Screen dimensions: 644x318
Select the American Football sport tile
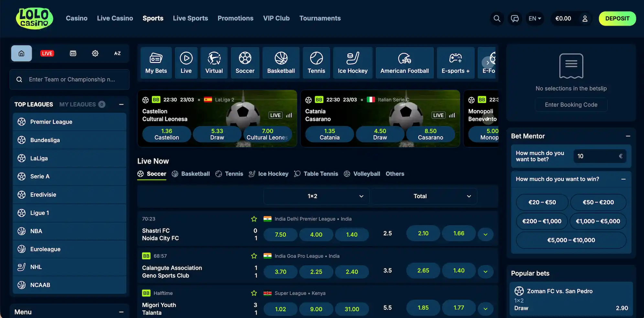(405, 63)
